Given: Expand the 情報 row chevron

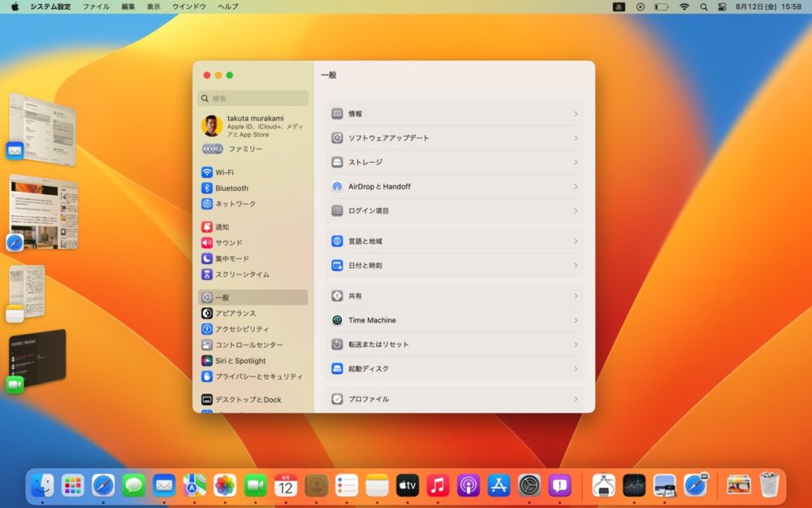Looking at the screenshot, I should point(575,114).
